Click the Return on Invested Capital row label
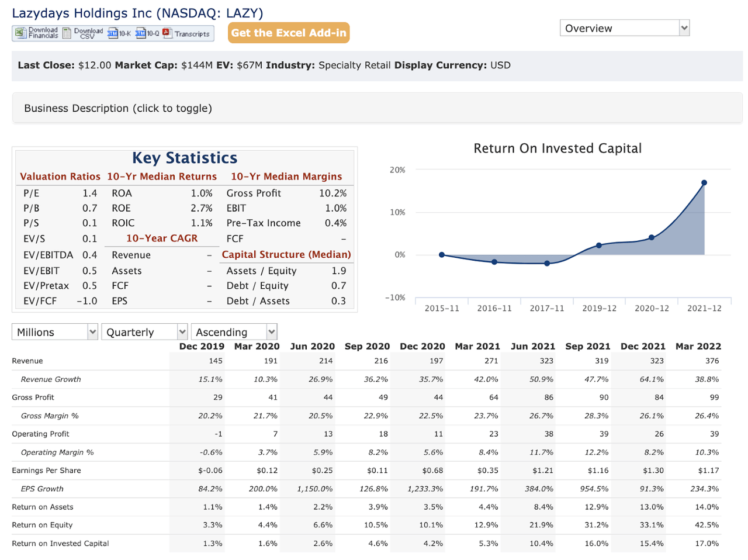The width and height of the screenshot is (748, 560). pyautogui.click(x=60, y=544)
